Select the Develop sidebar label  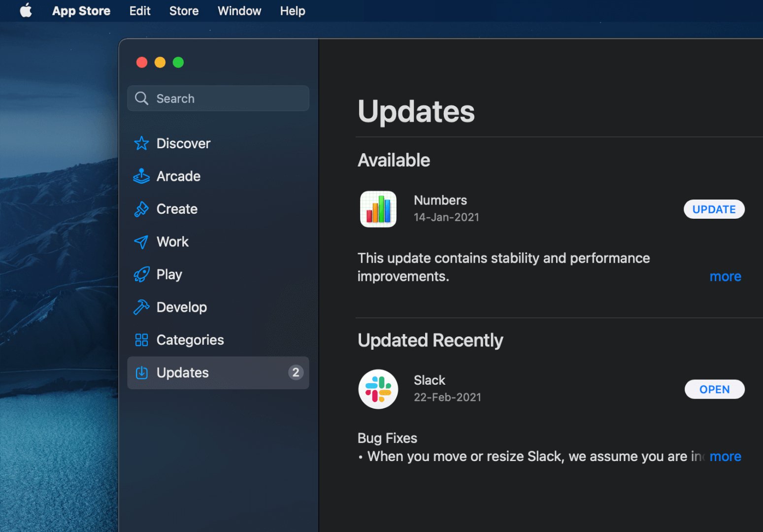(x=181, y=307)
